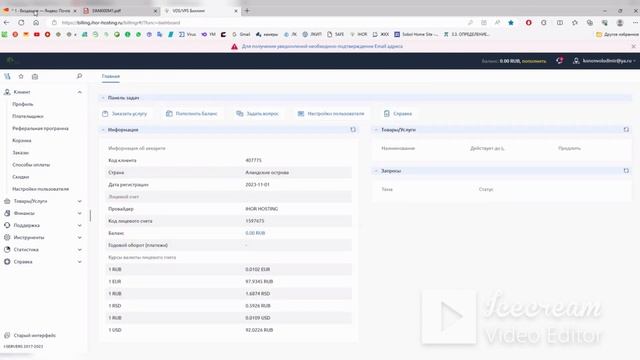Click the Справка task panel button
This screenshot has height=360, width=640.
coord(398,113)
